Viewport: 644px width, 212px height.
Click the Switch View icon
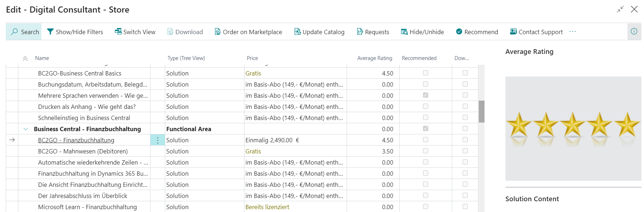pos(118,32)
